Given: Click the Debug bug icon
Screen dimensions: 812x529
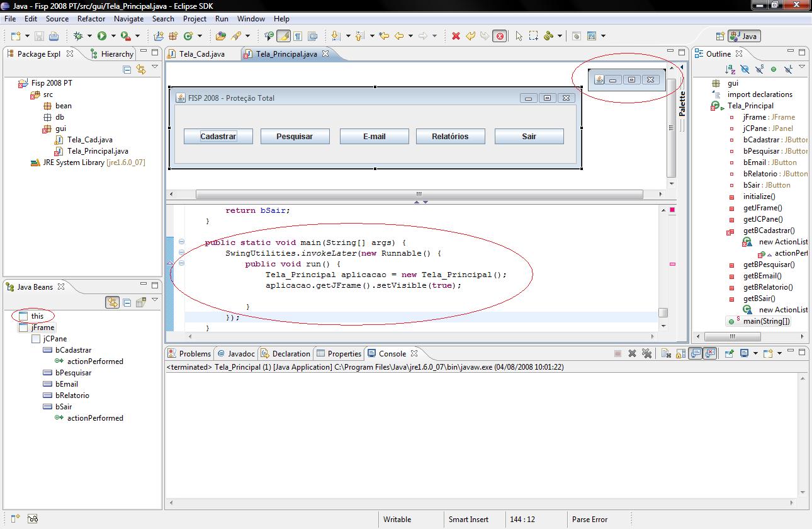Looking at the screenshot, I should 79,37.
